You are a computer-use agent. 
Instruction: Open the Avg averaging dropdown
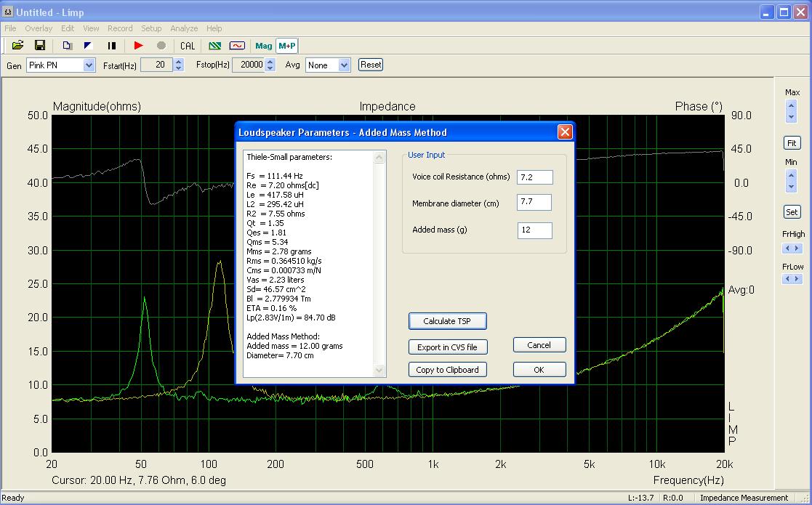345,65
